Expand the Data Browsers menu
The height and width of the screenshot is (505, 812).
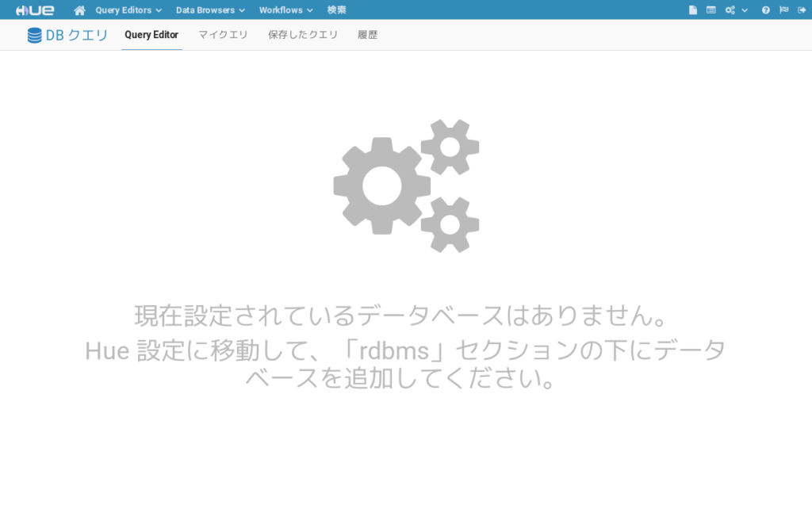[x=210, y=10]
